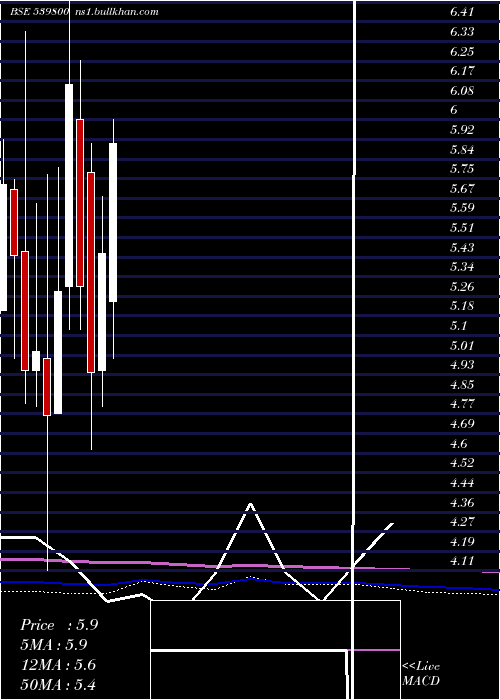Click the 5.01 price axis label
Image resolution: width=500 pixels, height=700 pixels.
tap(462, 345)
